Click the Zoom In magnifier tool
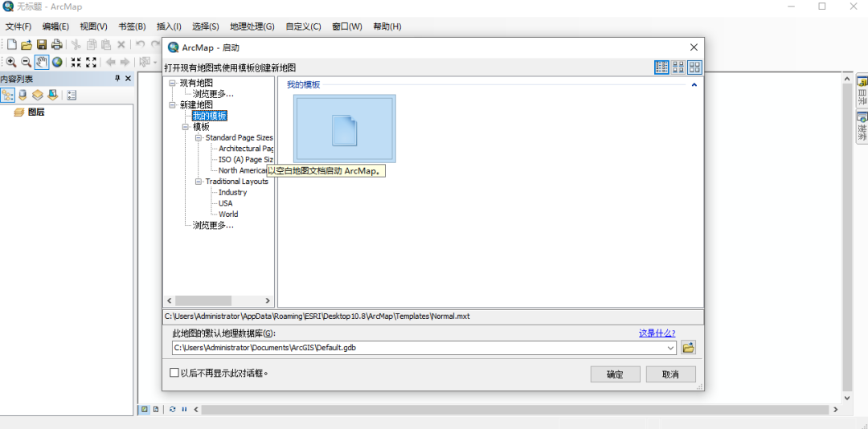Viewport: 868px width, 429px height. point(11,62)
